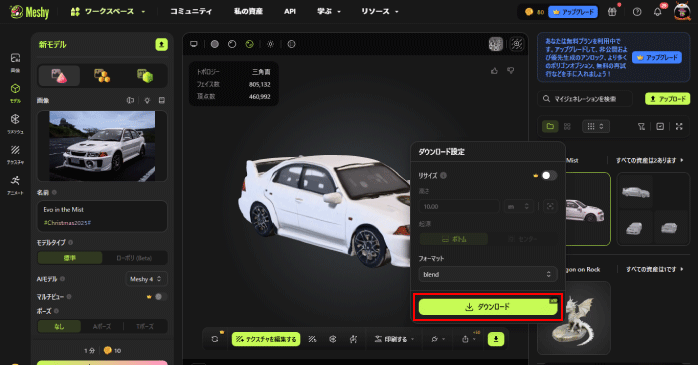This screenshot has width=698, height=365.
Task: Select Tポーズ pose option
Action: click(x=145, y=326)
